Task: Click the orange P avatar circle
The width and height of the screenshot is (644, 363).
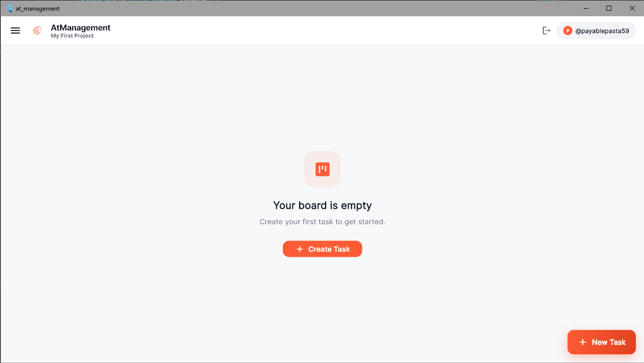Action: coord(568,31)
